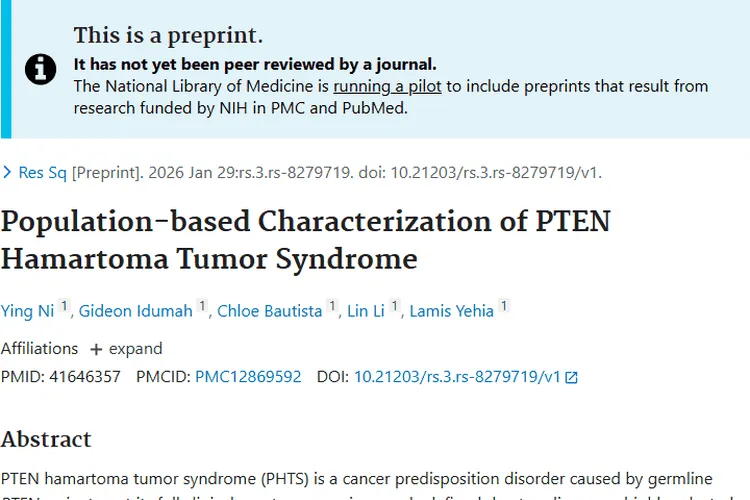Open the Res Sq journal link
Screen dimensions: 750x500
[43, 173]
